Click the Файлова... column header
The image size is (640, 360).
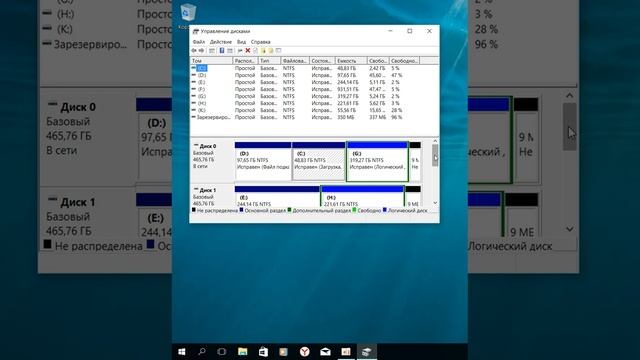(295, 61)
